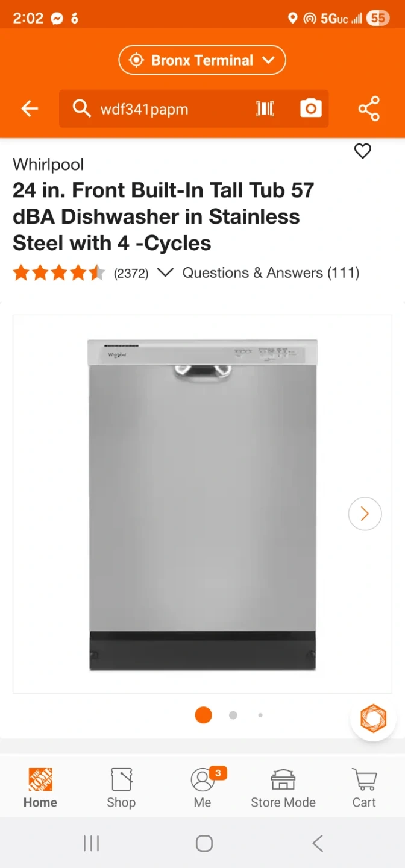
Task: Toggle the heart favorite icon
Action: [x=363, y=151]
